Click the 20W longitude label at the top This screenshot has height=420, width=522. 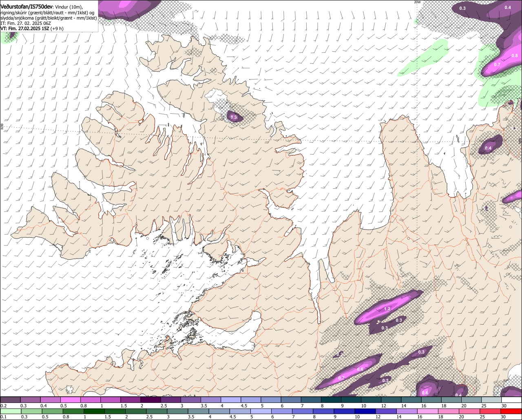tap(417, 2)
